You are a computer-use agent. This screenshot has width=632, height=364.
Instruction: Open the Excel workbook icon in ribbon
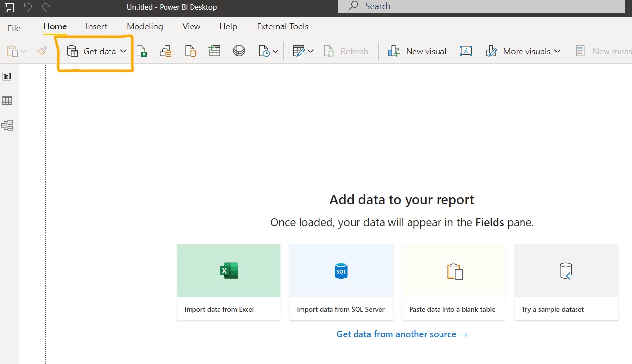coord(142,51)
